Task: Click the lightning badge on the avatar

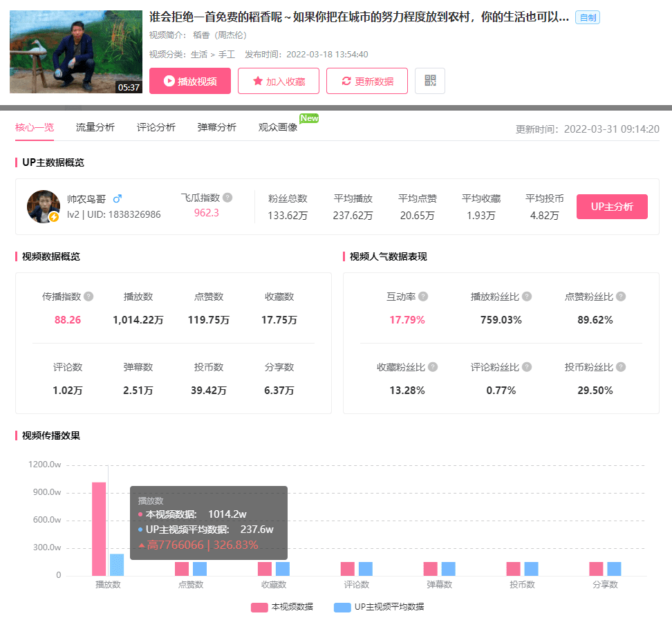Action: point(53,217)
